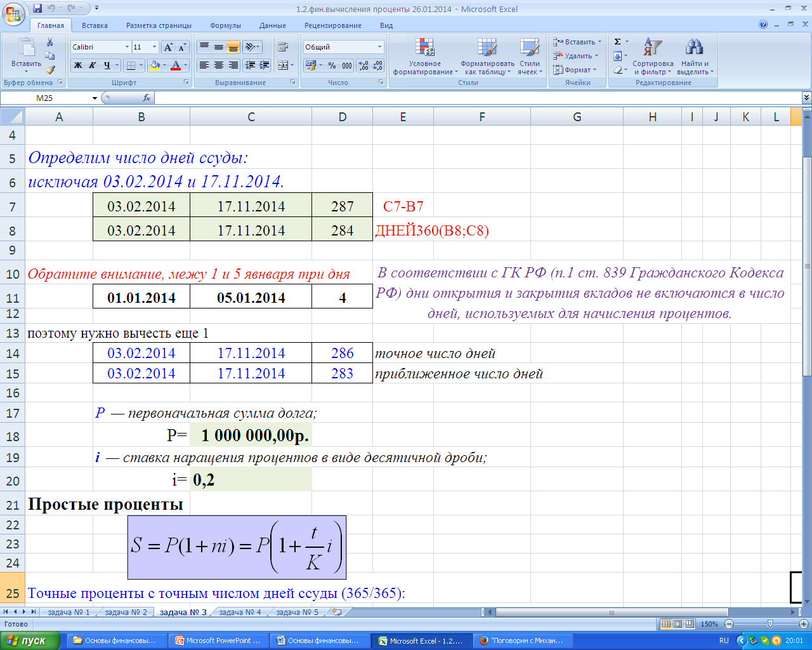Image resolution: width=812 pixels, height=650 pixels.
Task: Click AutoSum sigma icon
Action: (x=617, y=42)
